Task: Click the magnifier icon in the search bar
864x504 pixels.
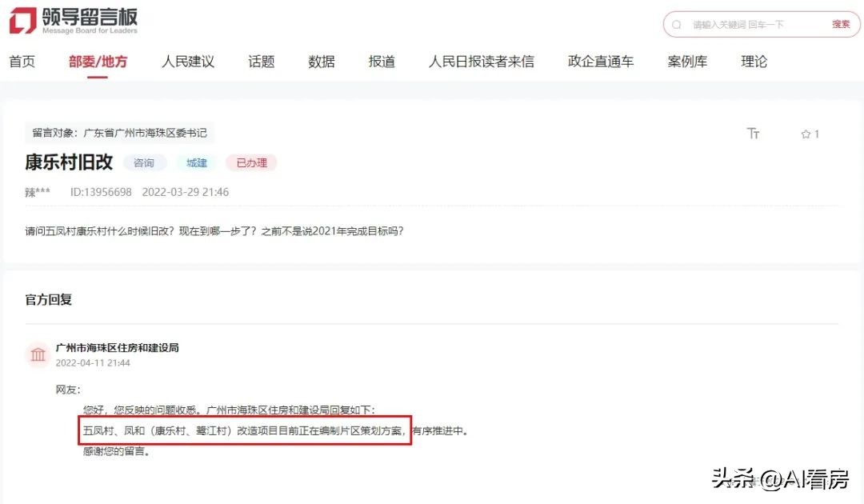Action: click(x=679, y=25)
